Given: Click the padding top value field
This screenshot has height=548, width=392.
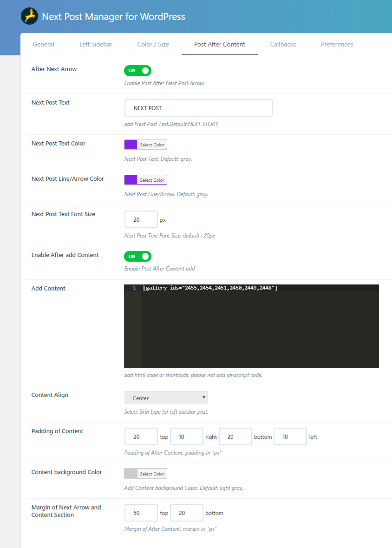Looking at the screenshot, I should (x=141, y=437).
